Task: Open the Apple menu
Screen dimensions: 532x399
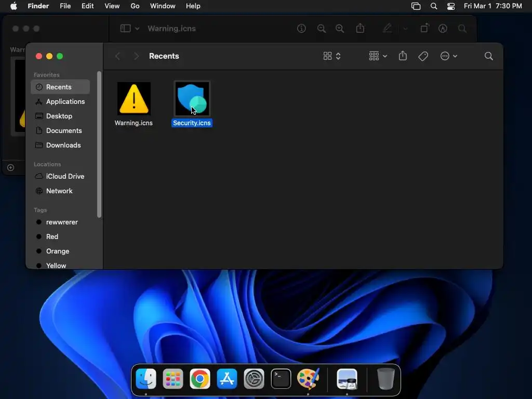Action: [14, 6]
